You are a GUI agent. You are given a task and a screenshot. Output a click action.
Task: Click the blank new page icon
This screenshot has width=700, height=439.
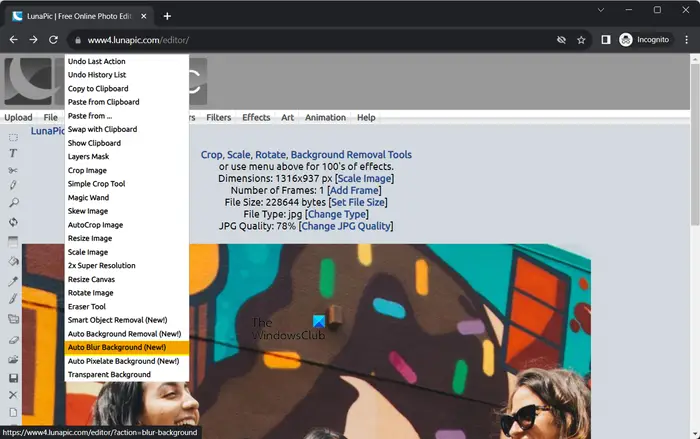tap(13, 412)
